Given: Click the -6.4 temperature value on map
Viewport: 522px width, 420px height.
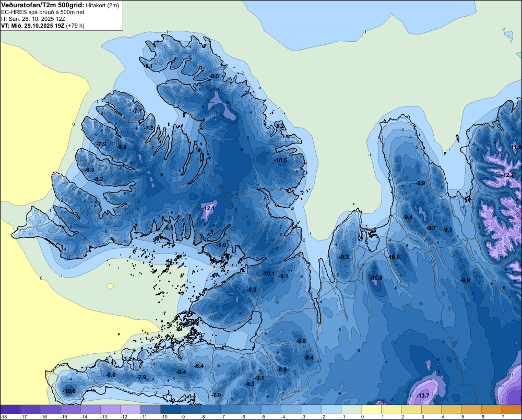Looking at the screenshot, I should 199,366.
